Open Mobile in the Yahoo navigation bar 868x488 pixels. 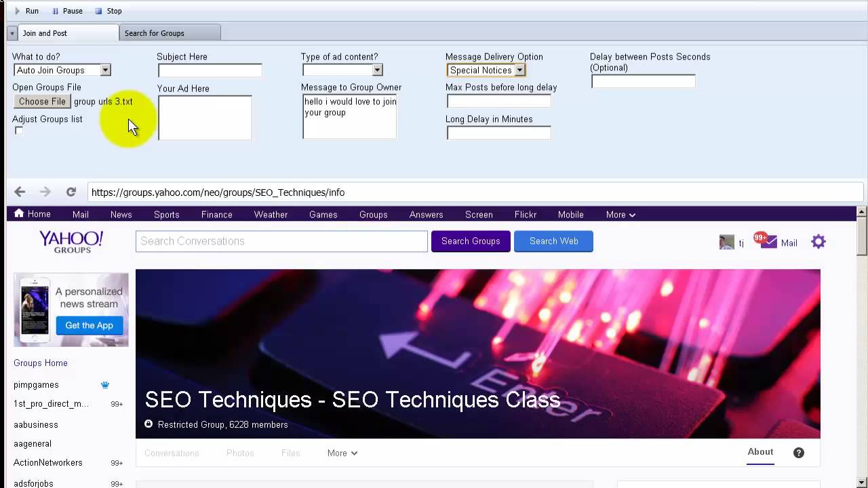[x=571, y=214]
